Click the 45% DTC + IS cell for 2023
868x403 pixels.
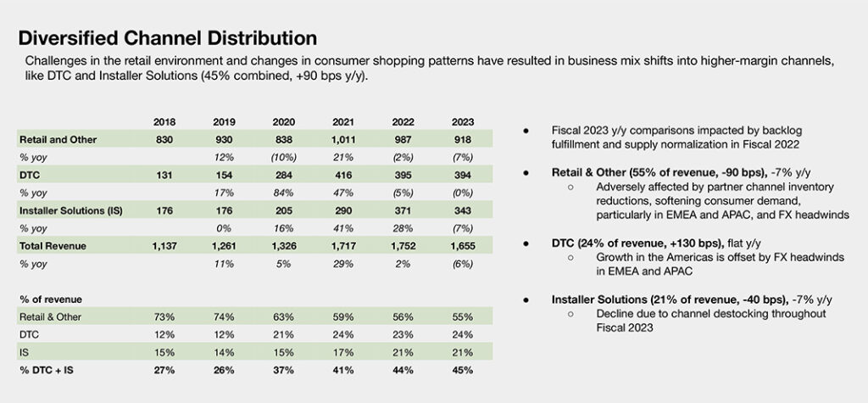462,370
